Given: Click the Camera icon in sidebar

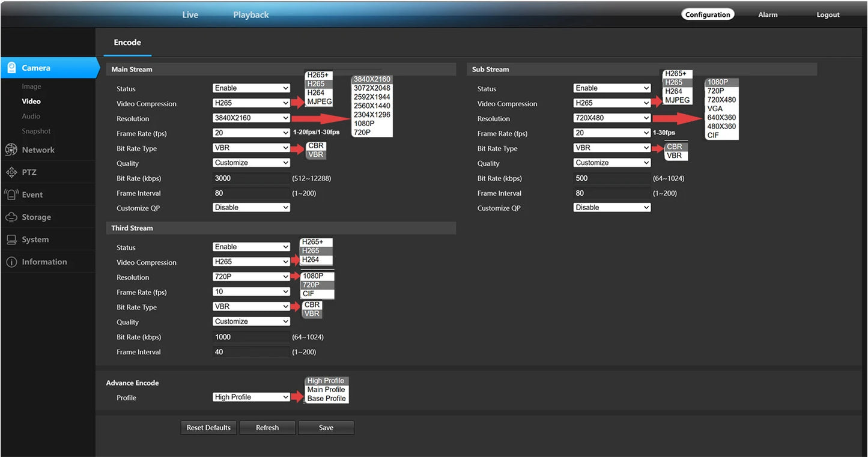Looking at the screenshot, I should point(11,68).
